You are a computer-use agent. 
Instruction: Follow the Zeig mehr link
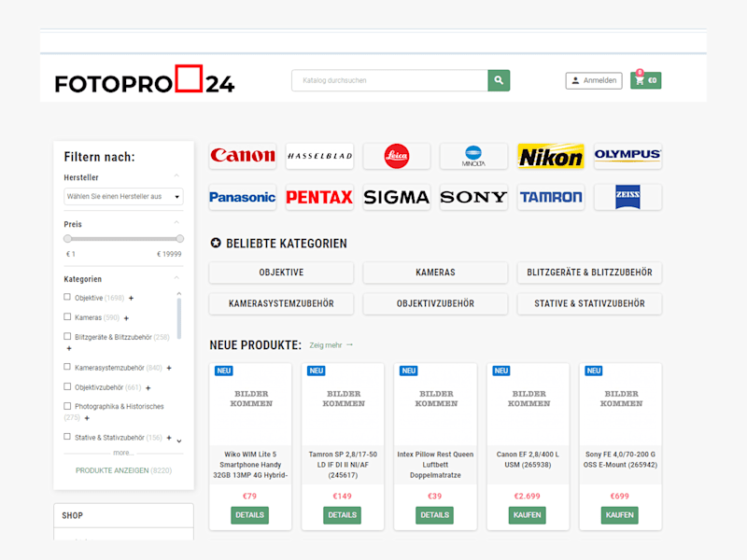pos(326,345)
